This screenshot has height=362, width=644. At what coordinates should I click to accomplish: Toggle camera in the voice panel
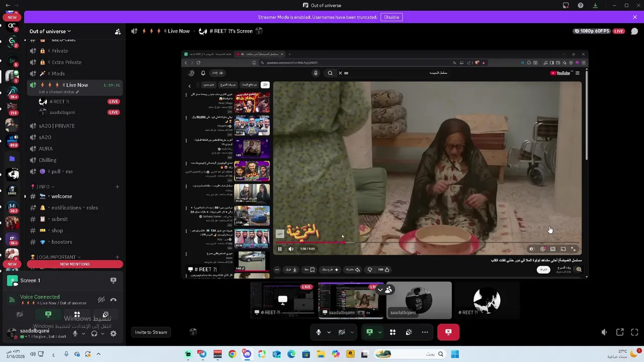(x=20, y=315)
